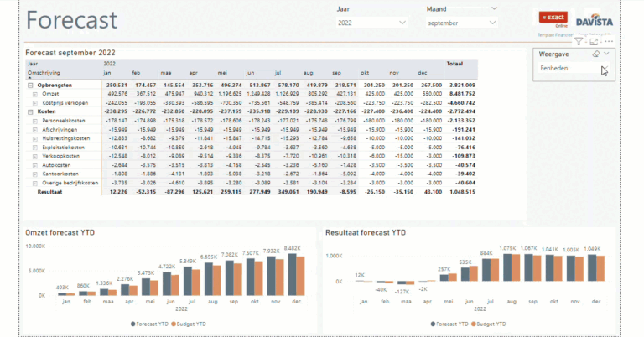644x337 pixels.
Task: Expand the Verkoopkosten row
Action: (35, 157)
